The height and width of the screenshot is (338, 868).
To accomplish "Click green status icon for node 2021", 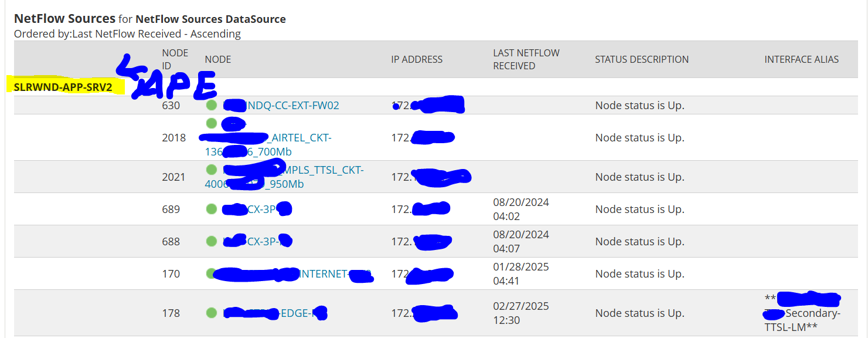I will point(211,170).
